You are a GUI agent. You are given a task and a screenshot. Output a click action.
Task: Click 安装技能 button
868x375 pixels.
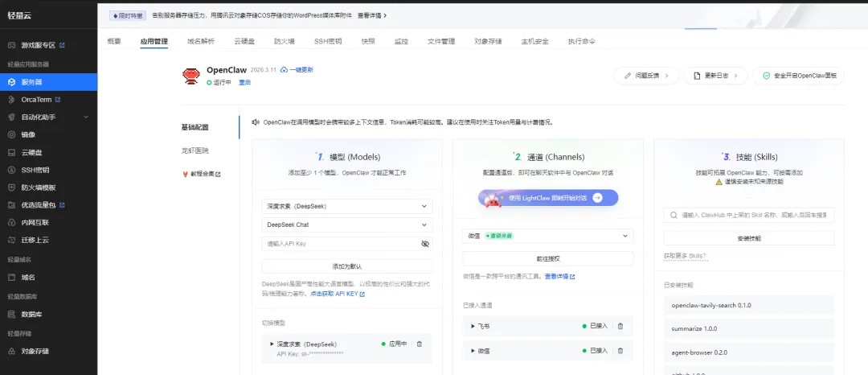tap(749, 238)
